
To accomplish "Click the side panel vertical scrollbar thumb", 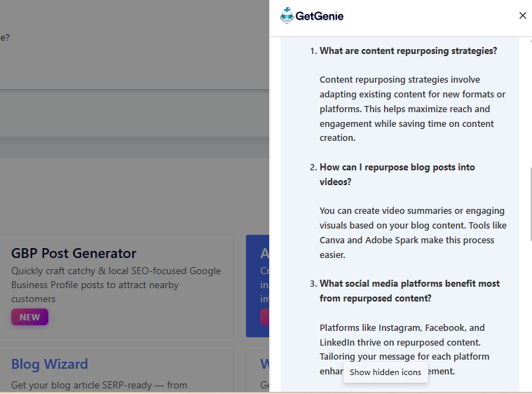I will [x=530, y=205].
